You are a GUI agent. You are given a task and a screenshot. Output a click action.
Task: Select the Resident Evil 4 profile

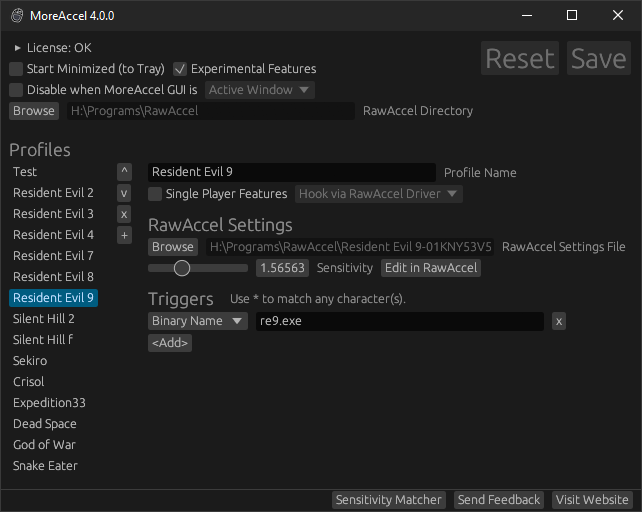coord(53,235)
